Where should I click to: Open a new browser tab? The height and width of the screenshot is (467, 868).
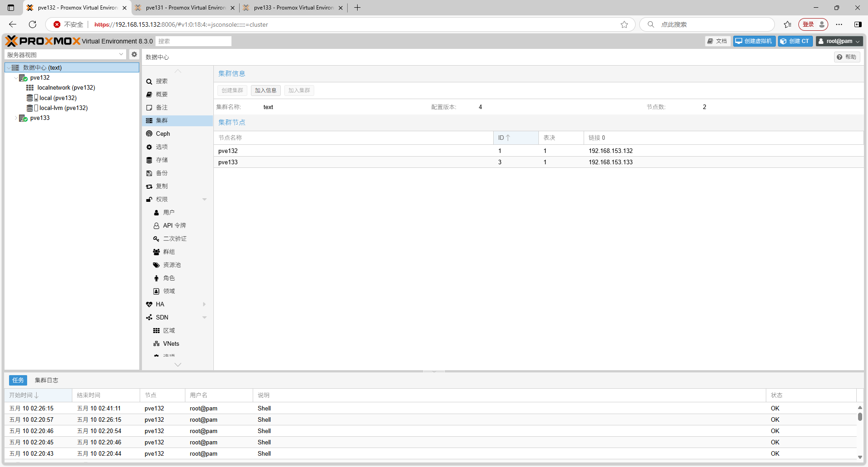point(357,8)
